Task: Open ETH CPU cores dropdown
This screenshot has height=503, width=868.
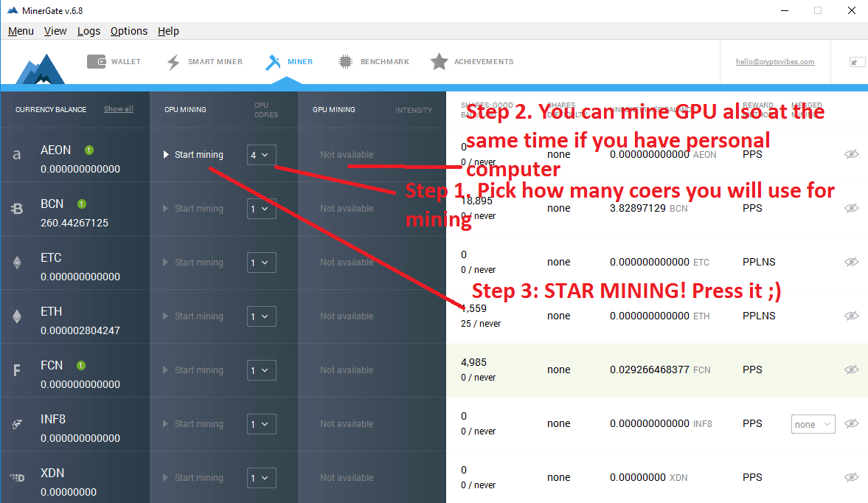Action: (261, 316)
